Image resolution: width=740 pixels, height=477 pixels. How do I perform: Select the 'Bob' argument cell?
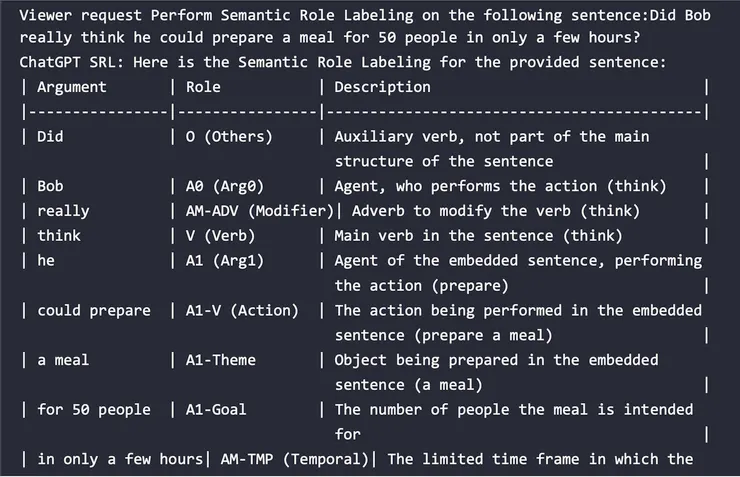click(50, 186)
